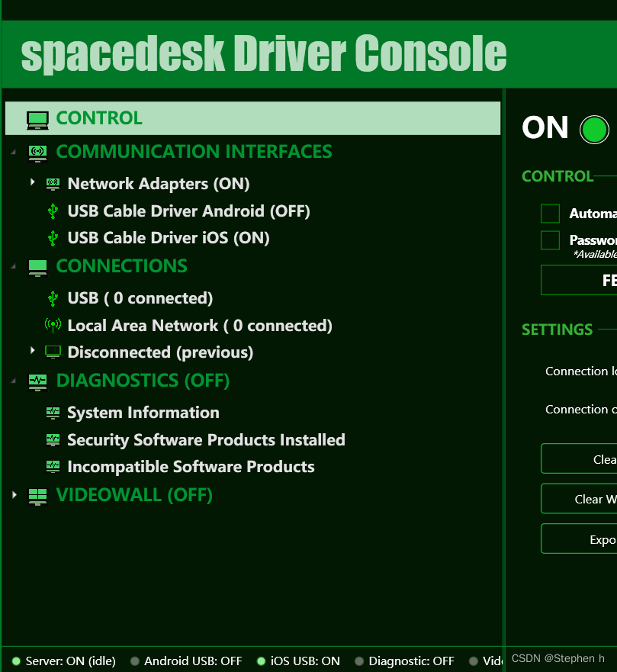Click the Clear W... button

579,498
